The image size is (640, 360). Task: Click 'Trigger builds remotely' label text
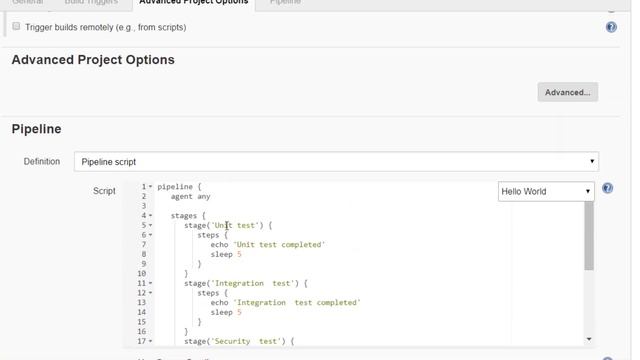click(105, 27)
